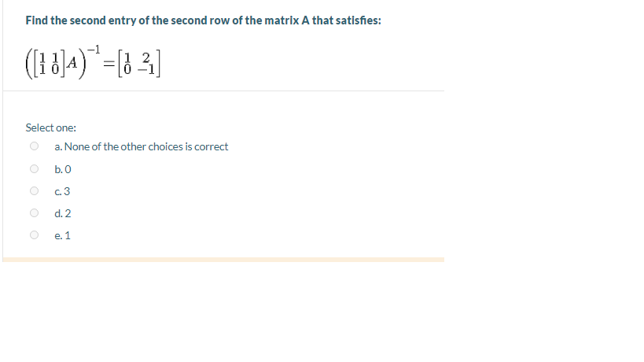Screen dimensions: 644x362
Task: Pick the radio button for d. 2
Action: (34, 212)
